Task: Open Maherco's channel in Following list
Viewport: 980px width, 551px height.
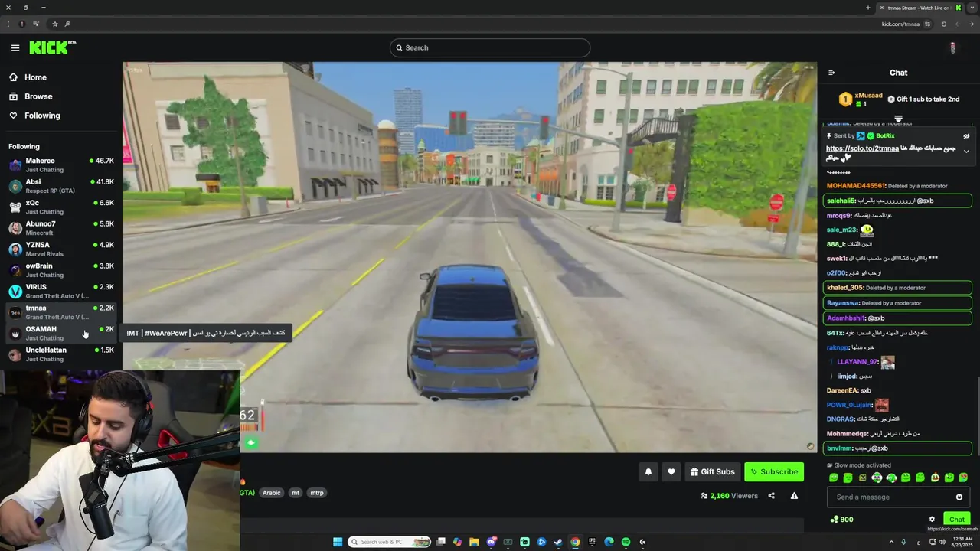Action: click(61, 165)
